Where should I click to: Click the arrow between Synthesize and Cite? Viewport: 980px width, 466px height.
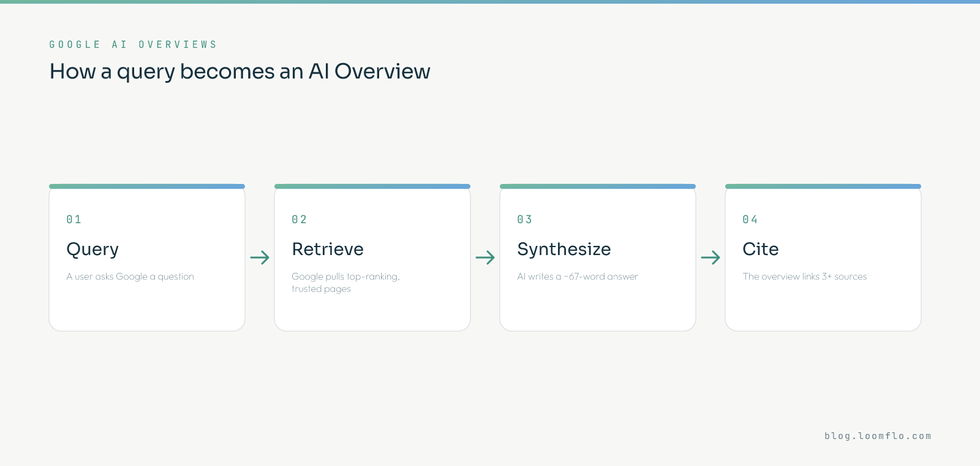[x=710, y=258]
